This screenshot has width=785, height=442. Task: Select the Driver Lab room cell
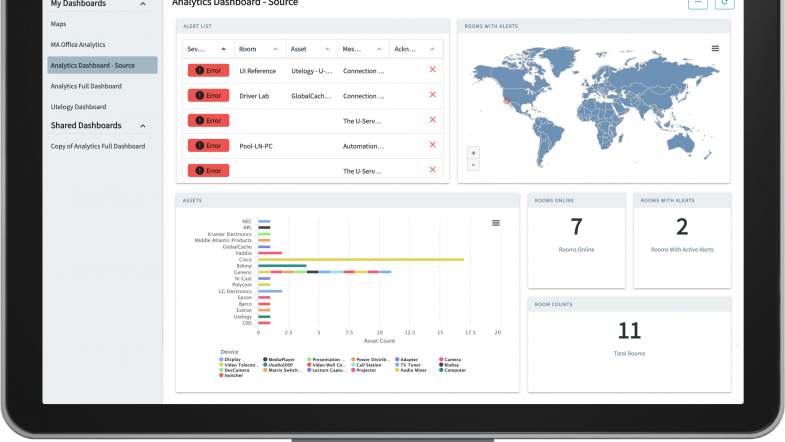click(254, 96)
